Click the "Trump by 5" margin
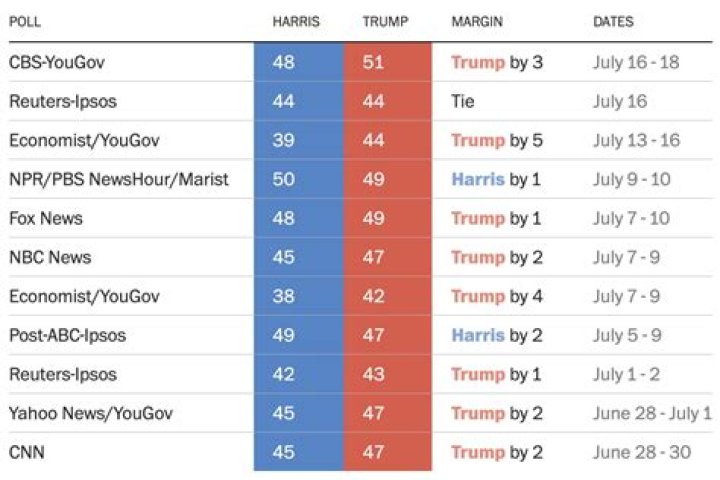 point(497,140)
